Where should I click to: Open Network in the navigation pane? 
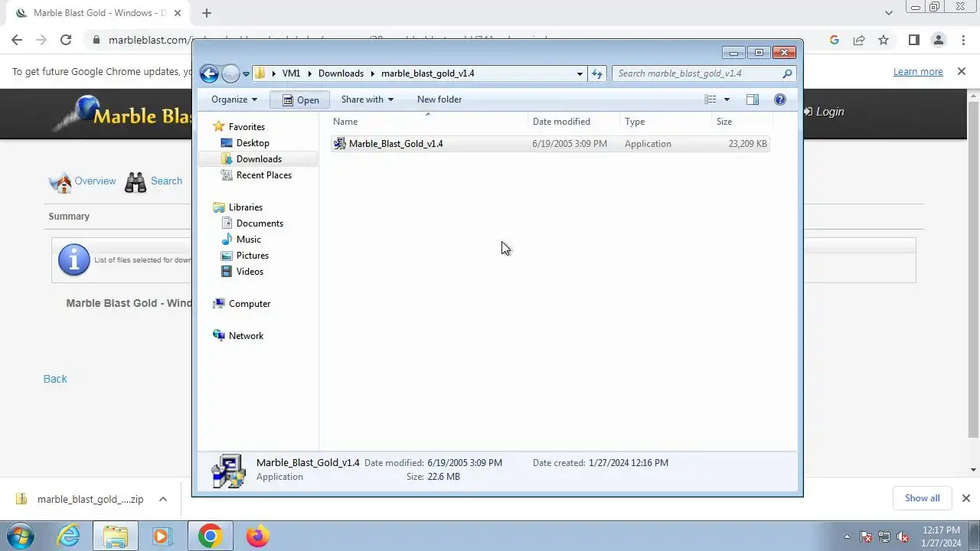pos(246,336)
